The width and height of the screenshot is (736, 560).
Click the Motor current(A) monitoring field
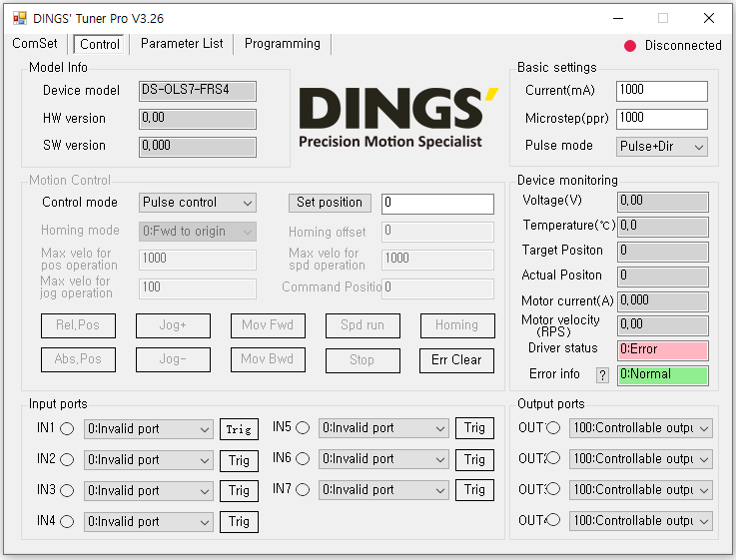(x=663, y=301)
